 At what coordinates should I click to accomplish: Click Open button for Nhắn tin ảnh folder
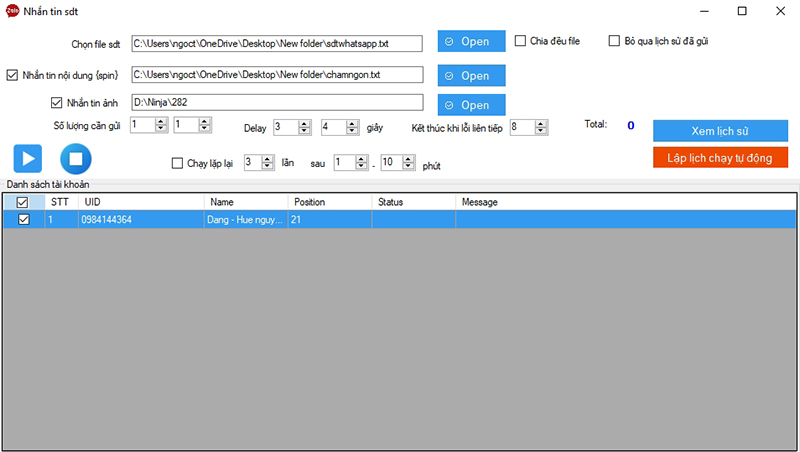click(471, 105)
